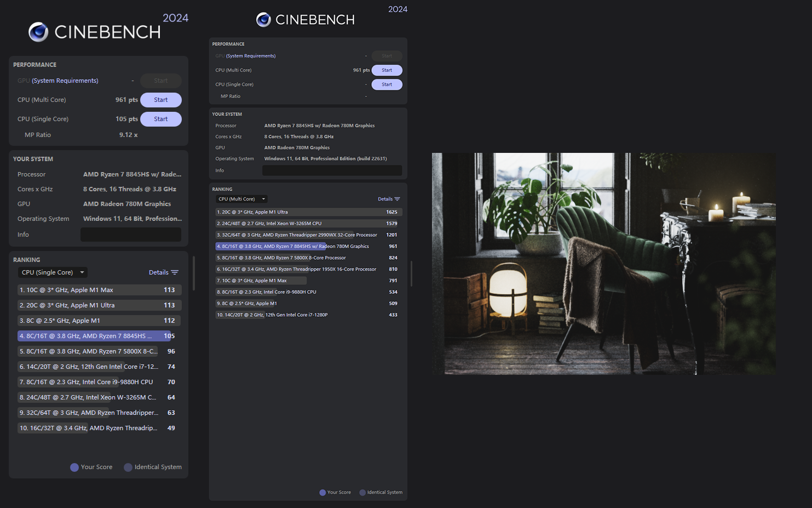Click Operating System value in right window
This screenshot has height=508, width=812.
[x=325, y=158]
